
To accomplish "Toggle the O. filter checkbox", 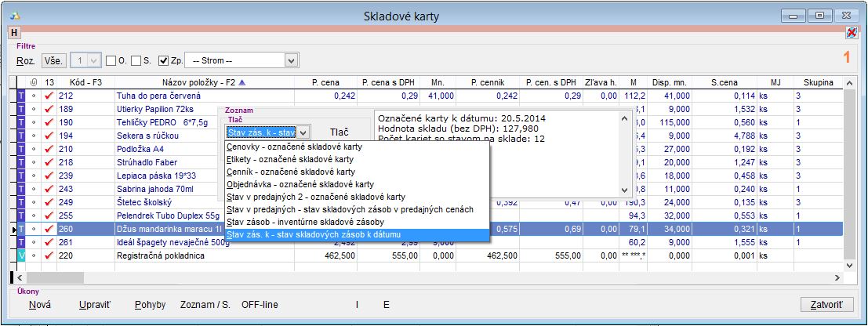I will coord(111,60).
